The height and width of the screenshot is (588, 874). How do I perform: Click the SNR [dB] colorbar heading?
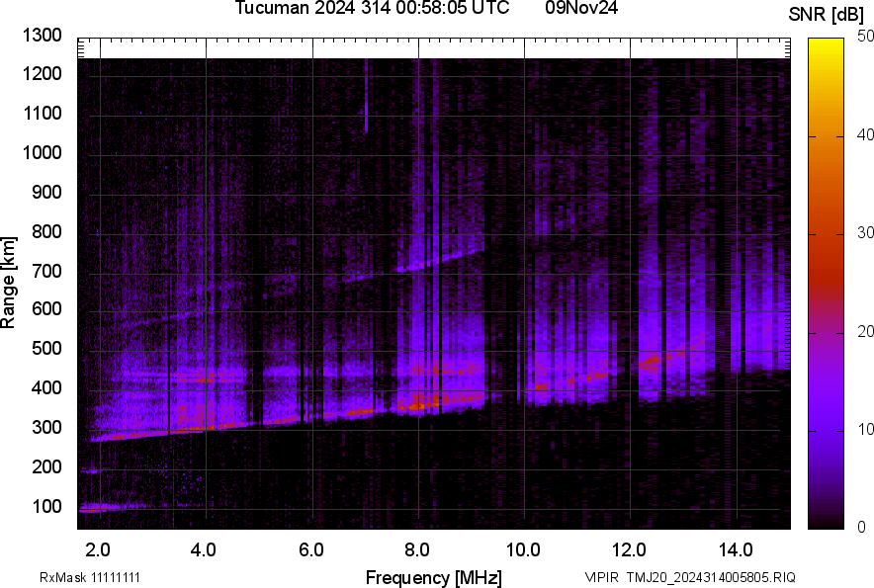click(828, 14)
